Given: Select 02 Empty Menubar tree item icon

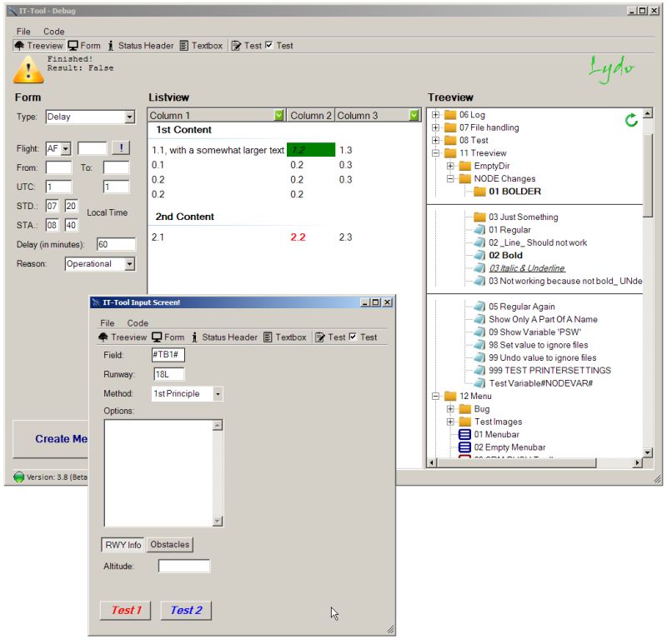Looking at the screenshot, I should [x=464, y=447].
